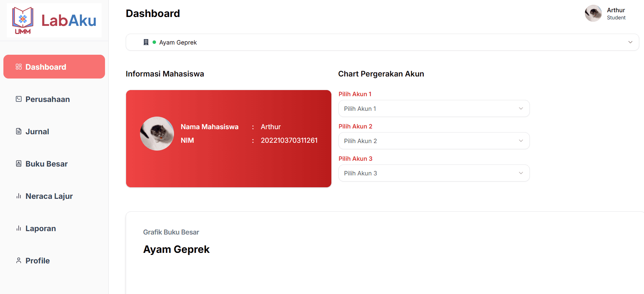Click the Profile person icon
The width and height of the screenshot is (644, 294).
coord(19,260)
